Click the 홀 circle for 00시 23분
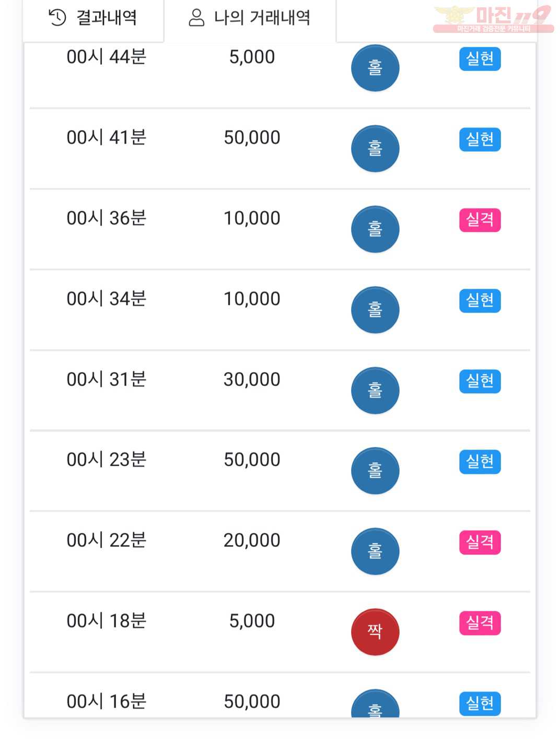Image resolution: width=560 pixels, height=752 pixels. tap(375, 471)
